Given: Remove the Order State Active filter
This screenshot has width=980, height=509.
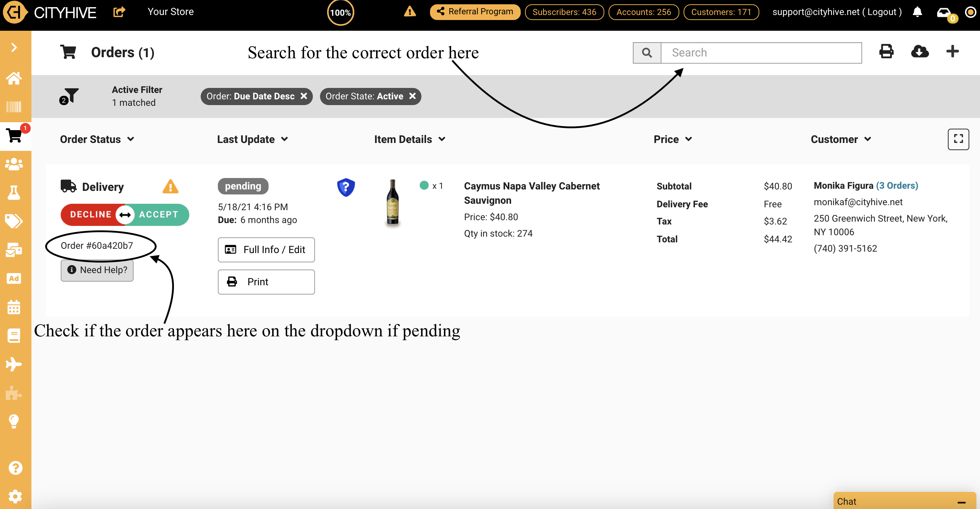Looking at the screenshot, I should click(412, 96).
